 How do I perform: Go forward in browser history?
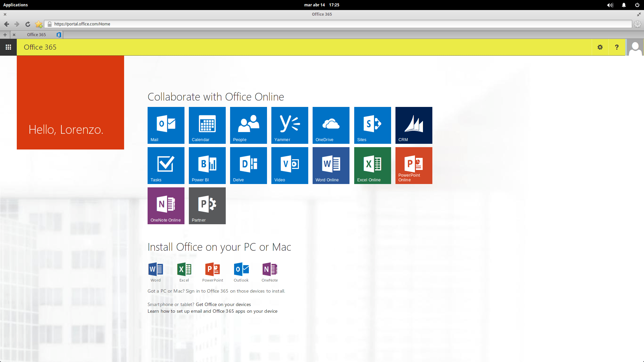point(17,24)
